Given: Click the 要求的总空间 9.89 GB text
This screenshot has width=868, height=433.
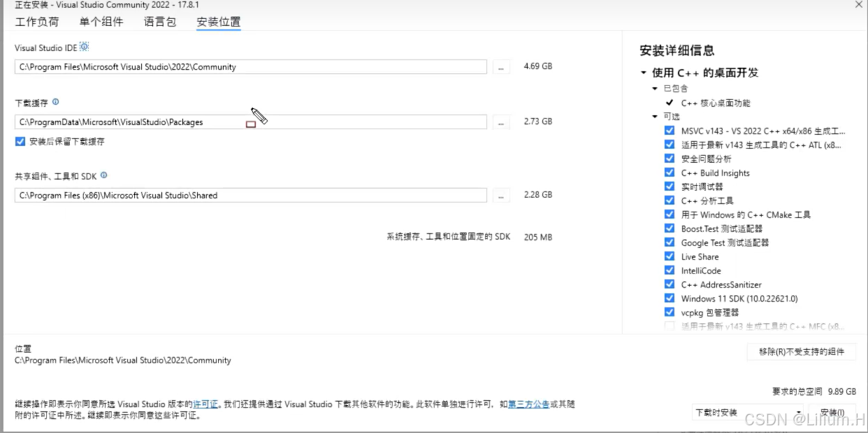Looking at the screenshot, I should click(x=814, y=392).
